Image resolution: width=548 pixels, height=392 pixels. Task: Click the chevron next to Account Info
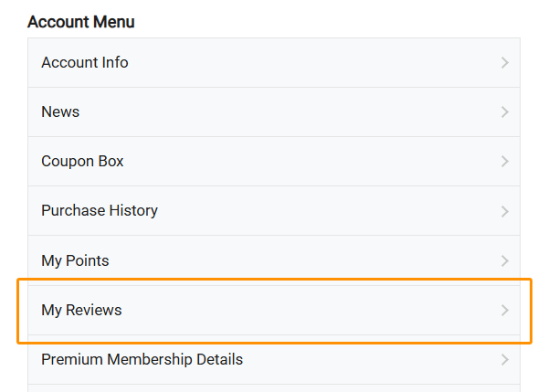pyautogui.click(x=505, y=63)
